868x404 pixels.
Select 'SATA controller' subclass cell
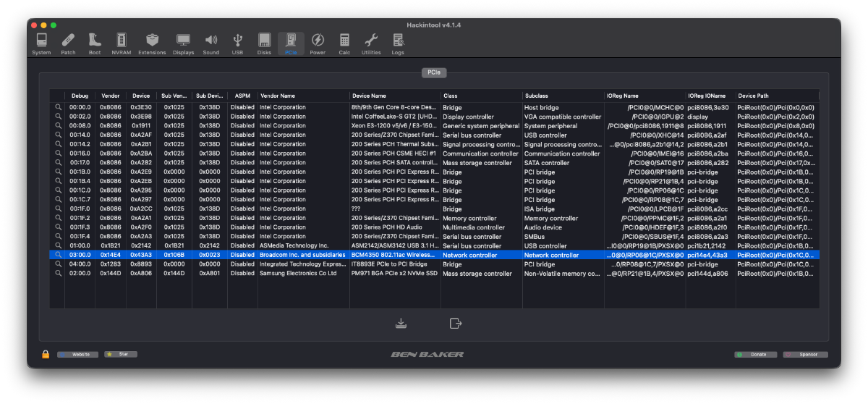tap(563, 163)
